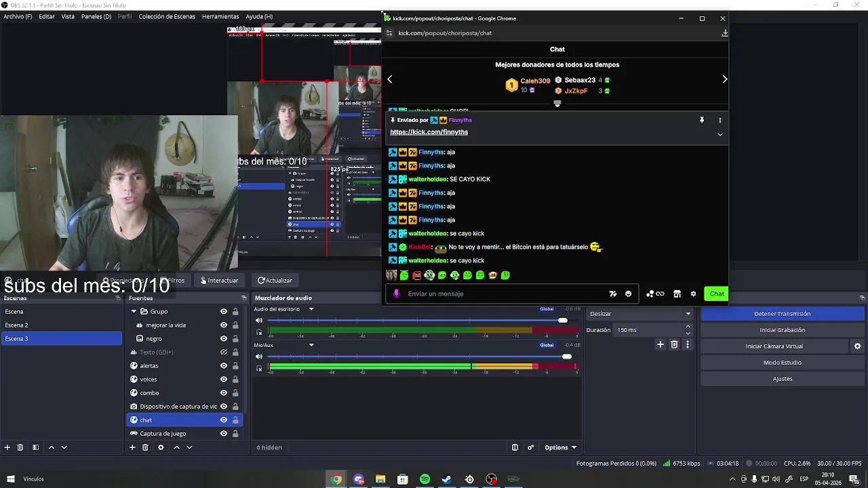Go to next leaderboard page in Kick chat
868x488 pixels.
[724, 79]
